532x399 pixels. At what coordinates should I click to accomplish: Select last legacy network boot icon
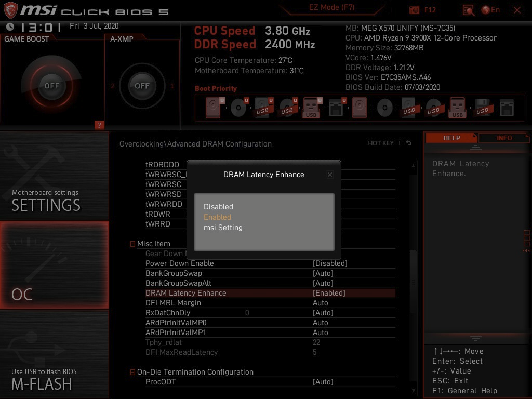pyautogui.click(x=507, y=108)
